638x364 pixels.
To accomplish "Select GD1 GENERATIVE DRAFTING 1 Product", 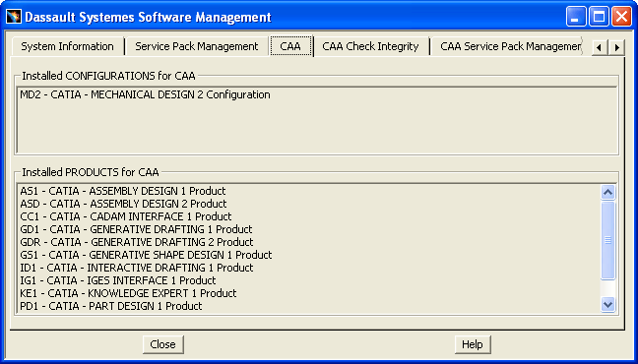I will click(136, 229).
